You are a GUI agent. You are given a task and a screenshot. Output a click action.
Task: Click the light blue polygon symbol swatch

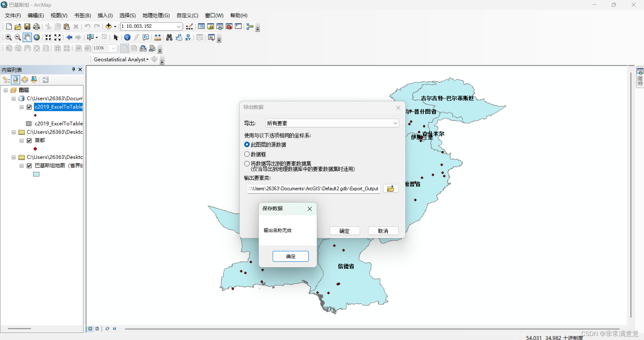[36, 174]
